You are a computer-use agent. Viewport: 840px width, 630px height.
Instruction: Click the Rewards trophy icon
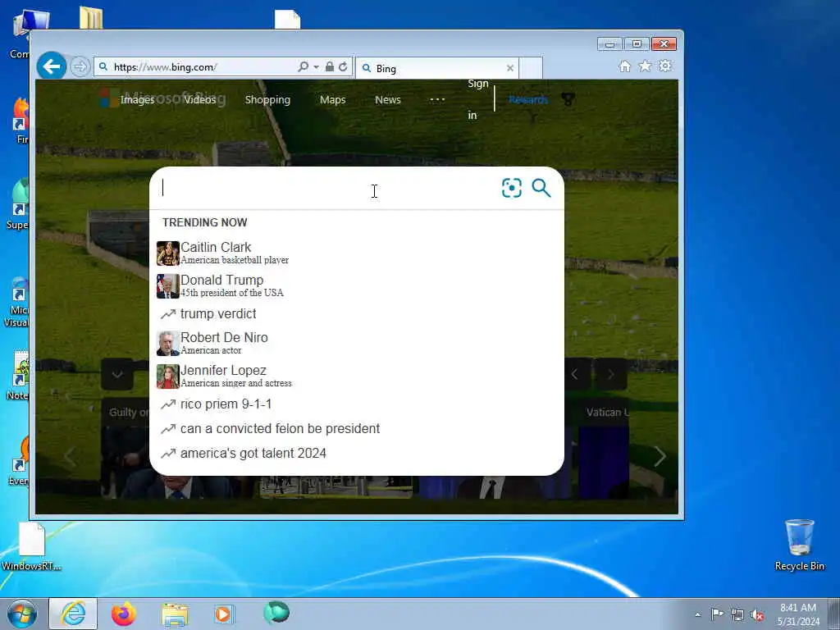(x=568, y=99)
